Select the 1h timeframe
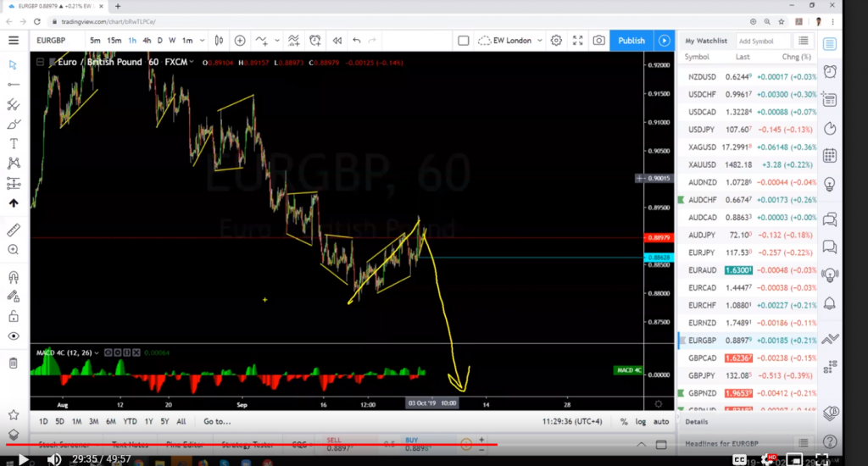 coord(132,41)
